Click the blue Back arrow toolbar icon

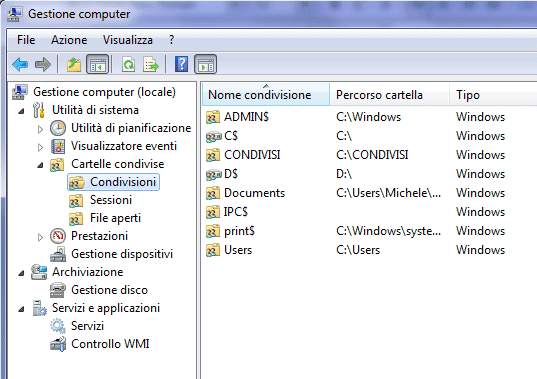point(20,64)
